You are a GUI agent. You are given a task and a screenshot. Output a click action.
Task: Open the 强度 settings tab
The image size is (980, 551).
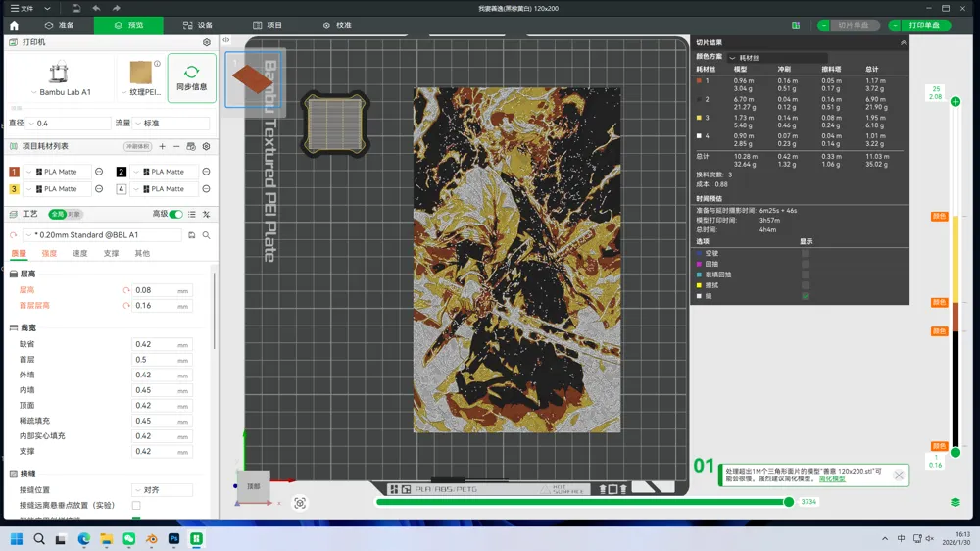(49, 253)
